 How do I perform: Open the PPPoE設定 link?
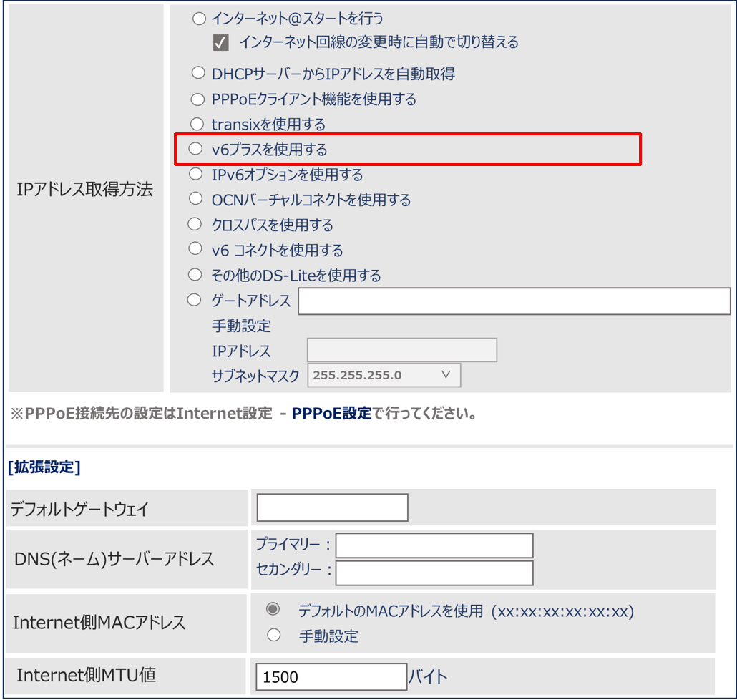coord(331,414)
